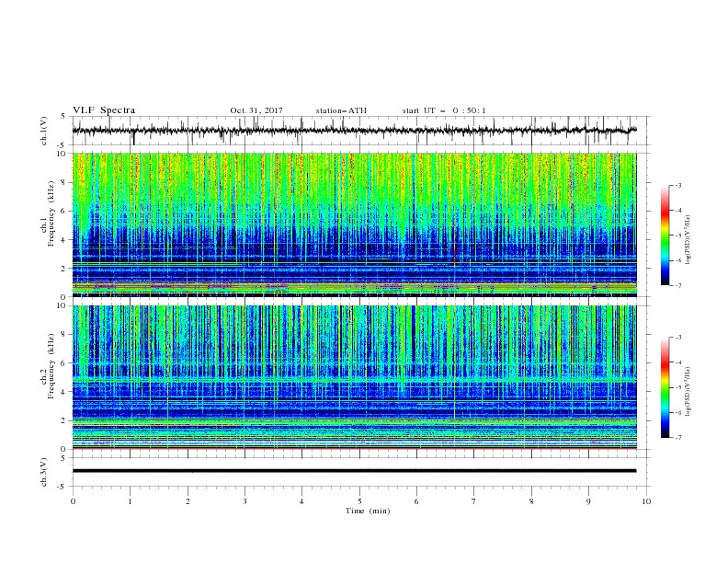Click inside the ch.2 spectrogram panel
The height and width of the screenshot is (563, 728).
click(355, 377)
